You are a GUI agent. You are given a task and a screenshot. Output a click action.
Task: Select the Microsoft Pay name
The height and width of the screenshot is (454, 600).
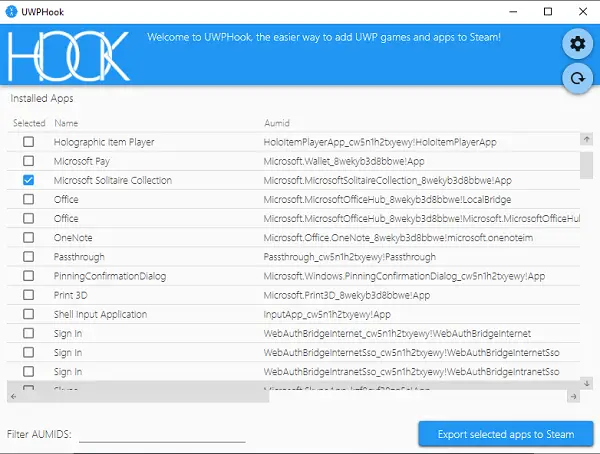point(82,161)
